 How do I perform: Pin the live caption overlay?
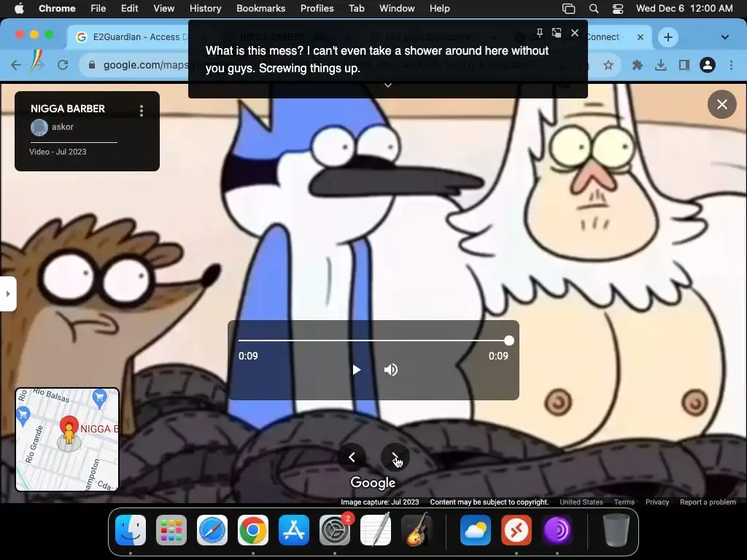tap(539, 33)
